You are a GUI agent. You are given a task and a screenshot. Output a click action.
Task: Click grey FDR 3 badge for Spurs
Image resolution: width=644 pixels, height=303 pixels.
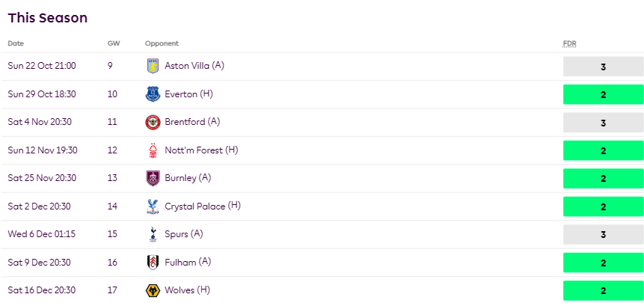click(x=603, y=235)
